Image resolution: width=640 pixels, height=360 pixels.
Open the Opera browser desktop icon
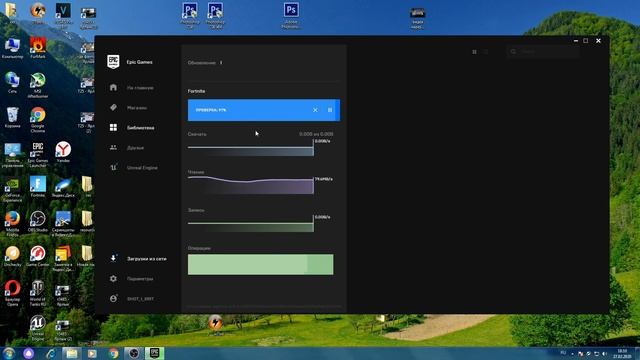(x=12, y=293)
